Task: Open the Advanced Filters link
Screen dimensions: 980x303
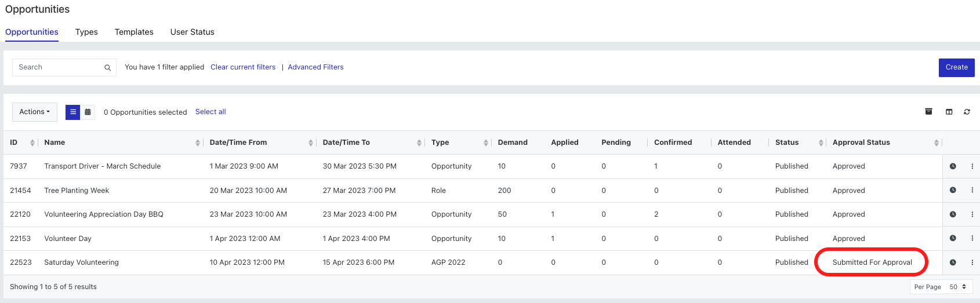Action: (x=315, y=67)
